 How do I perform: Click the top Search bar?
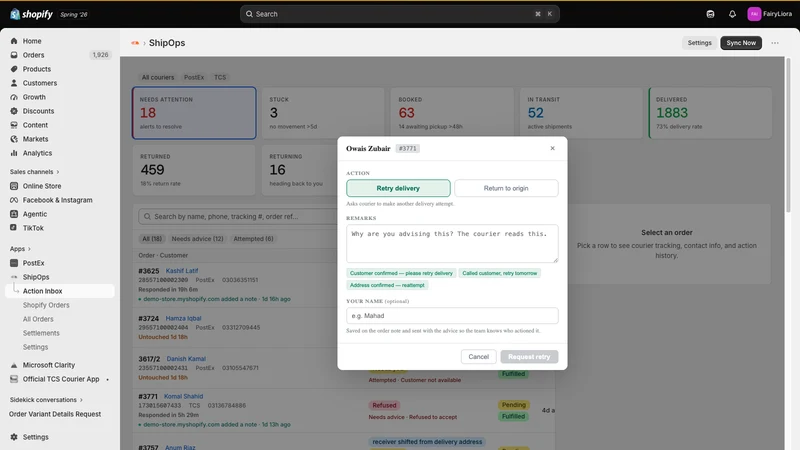coord(399,14)
